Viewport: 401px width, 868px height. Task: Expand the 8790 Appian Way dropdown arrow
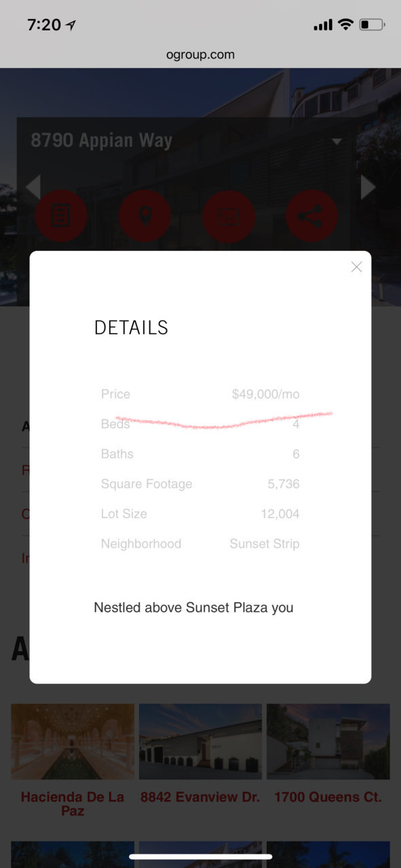coord(337,142)
